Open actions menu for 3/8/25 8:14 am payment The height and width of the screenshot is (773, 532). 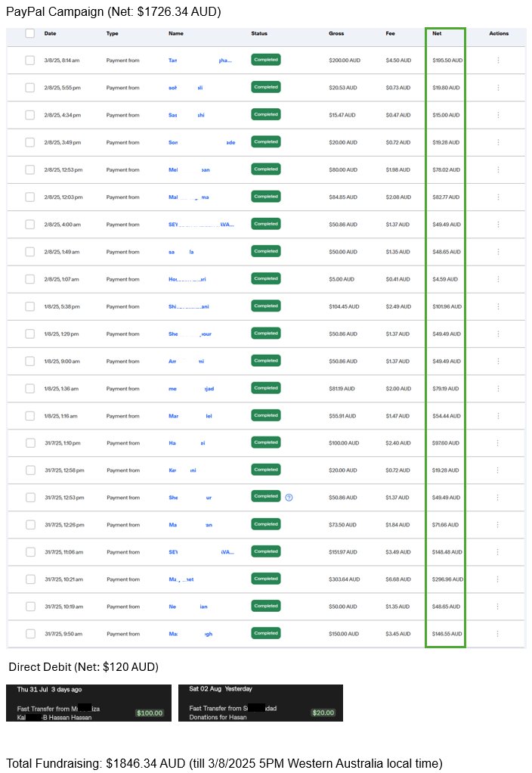pos(498,61)
